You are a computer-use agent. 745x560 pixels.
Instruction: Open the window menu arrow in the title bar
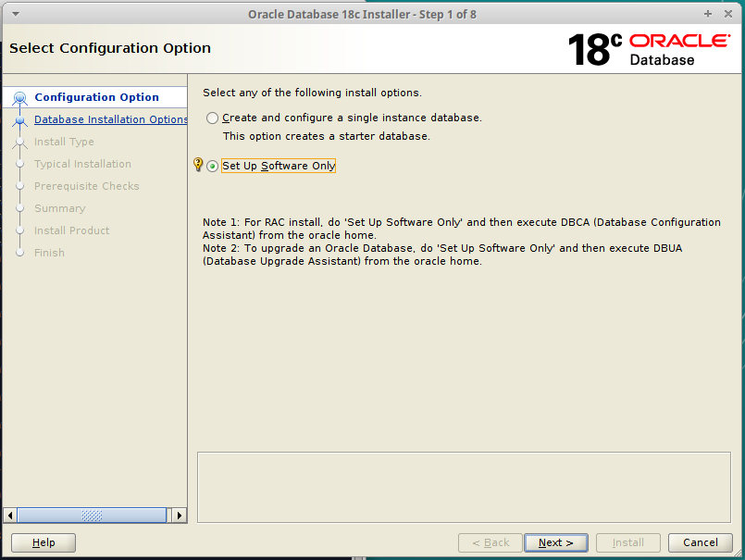pos(16,14)
